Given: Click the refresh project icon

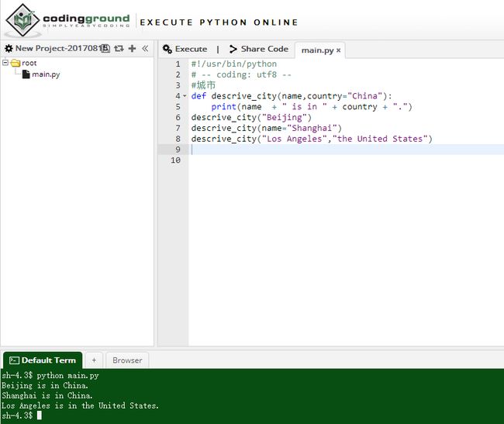Looking at the screenshot, I should [119, 49].
